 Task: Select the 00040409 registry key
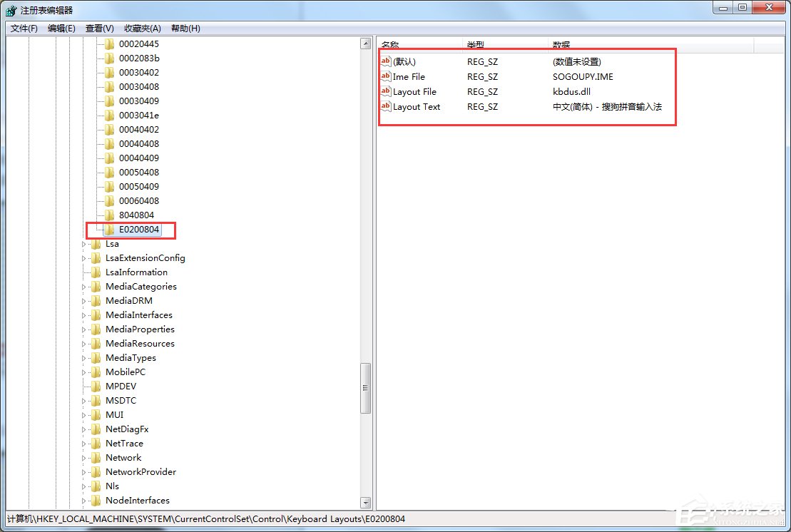(x=140, y=158)
